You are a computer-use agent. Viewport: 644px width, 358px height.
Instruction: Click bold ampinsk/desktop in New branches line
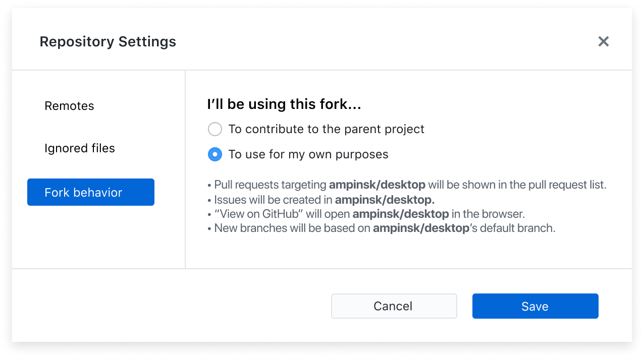click(421, 228)
